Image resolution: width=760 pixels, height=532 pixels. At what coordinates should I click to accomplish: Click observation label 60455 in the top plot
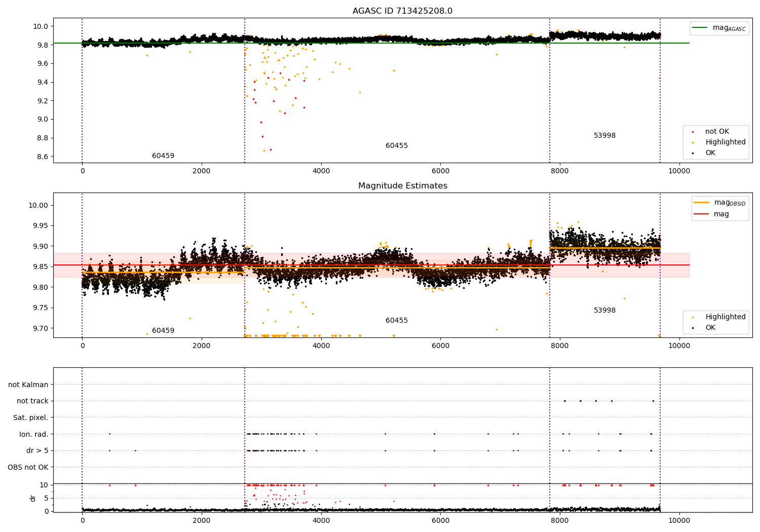click(397, 146)
